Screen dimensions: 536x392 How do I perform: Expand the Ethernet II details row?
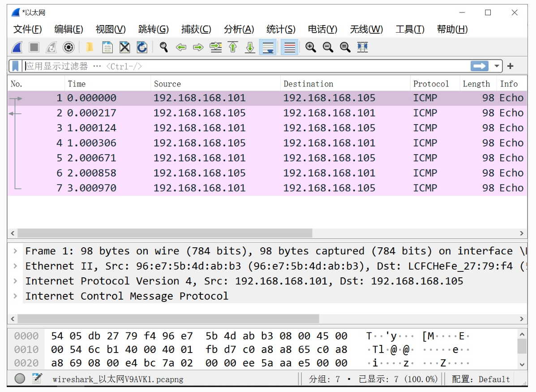pyautogui.click(x=16, y=266)
